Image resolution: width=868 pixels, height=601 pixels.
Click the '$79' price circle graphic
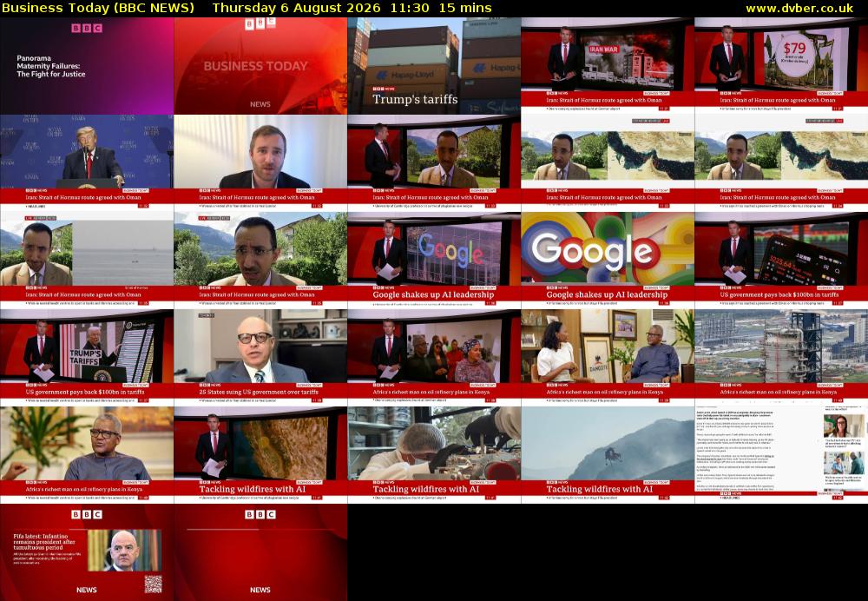[x=794, y=54]
